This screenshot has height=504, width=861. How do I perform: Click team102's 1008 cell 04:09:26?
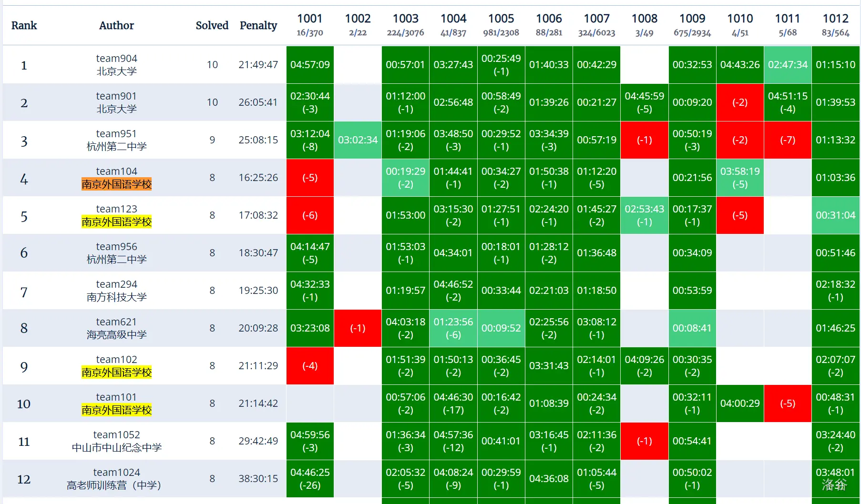(x=645, y=366)
